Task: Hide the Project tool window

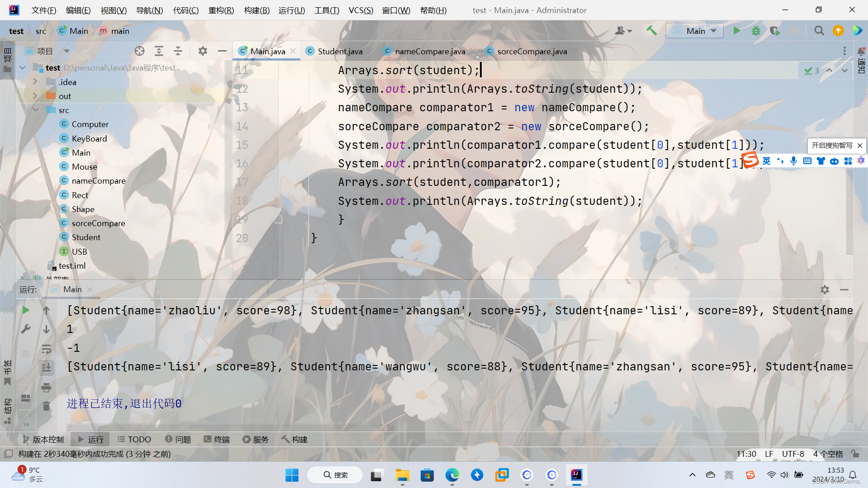Action: tap(222, 51)
